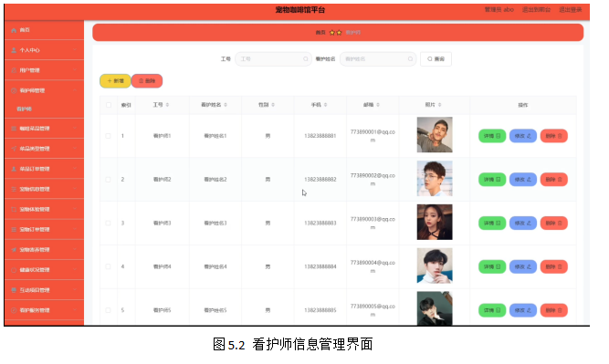
Task: Expand the 菜品类型管理 menu chevron
Action: pos(75,149)
